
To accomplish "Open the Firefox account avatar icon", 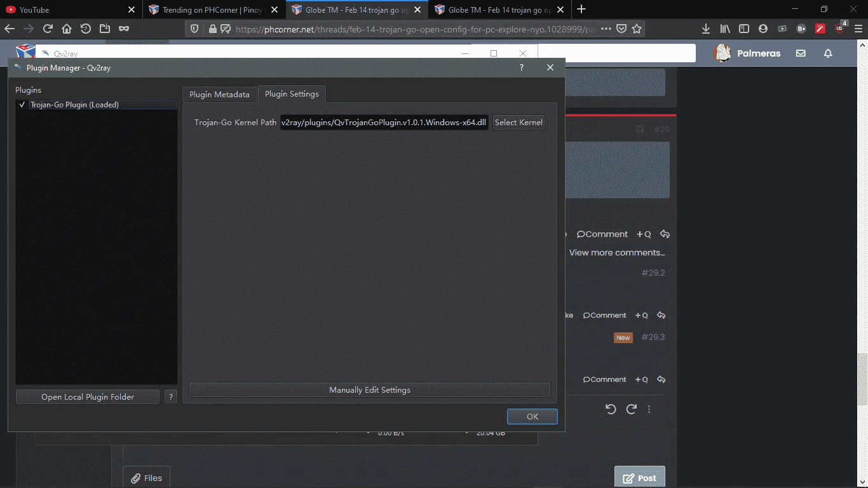I will (x=763, y=29).
